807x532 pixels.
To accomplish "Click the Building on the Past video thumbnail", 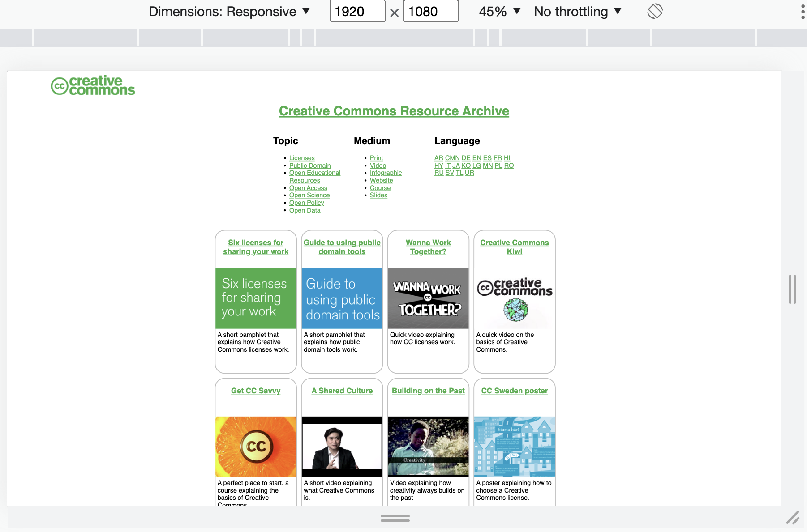I will 428,447.
